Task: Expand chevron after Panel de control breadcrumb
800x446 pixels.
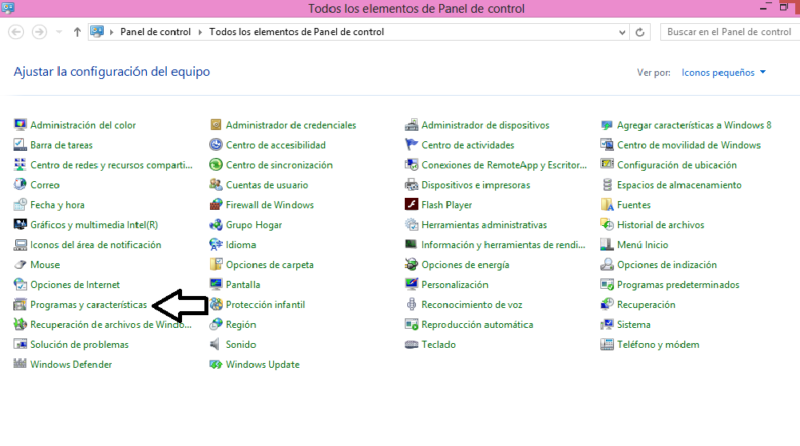Action: point(200,32)
